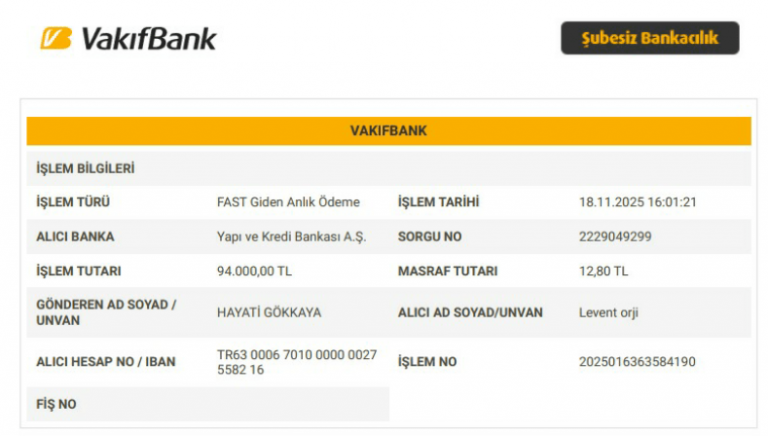Select the amount 94.000,00 TL
768x436 pixels.
coord(254,271)
